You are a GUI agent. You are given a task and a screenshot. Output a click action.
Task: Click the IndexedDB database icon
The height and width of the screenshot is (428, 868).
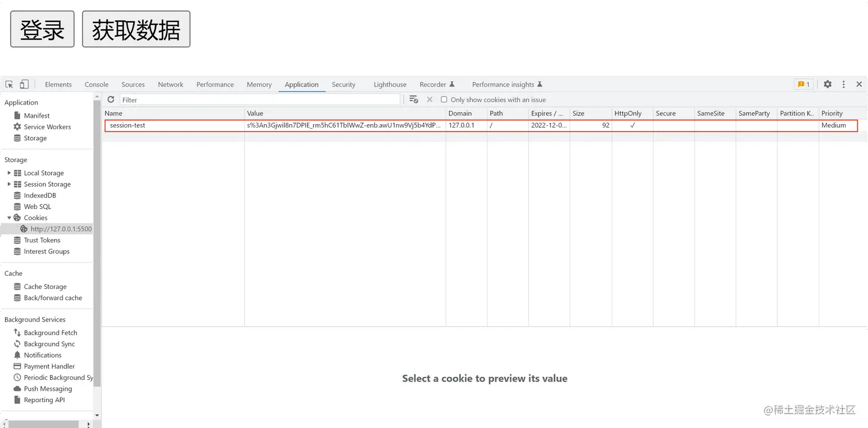tap(17, 195)
